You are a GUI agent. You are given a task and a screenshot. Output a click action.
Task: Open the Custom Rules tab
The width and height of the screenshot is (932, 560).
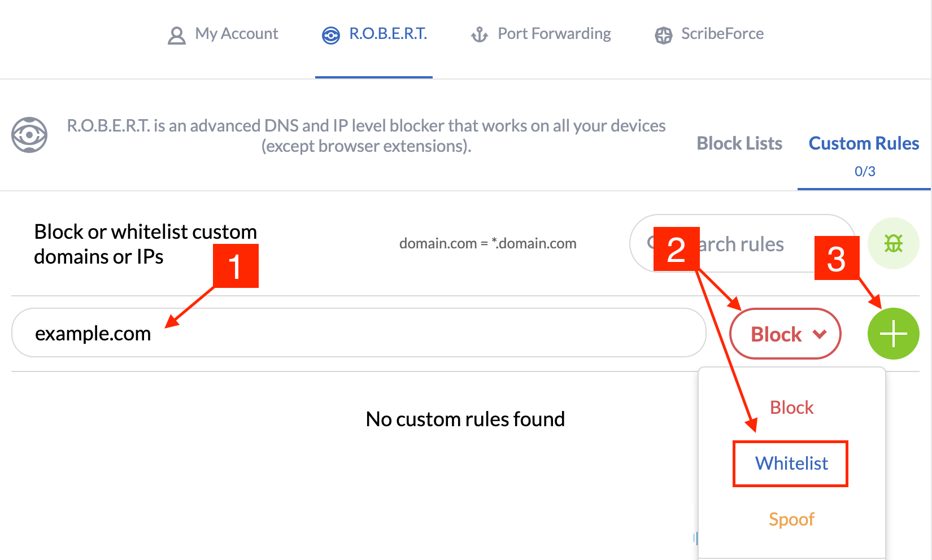(x=864, y=143)
